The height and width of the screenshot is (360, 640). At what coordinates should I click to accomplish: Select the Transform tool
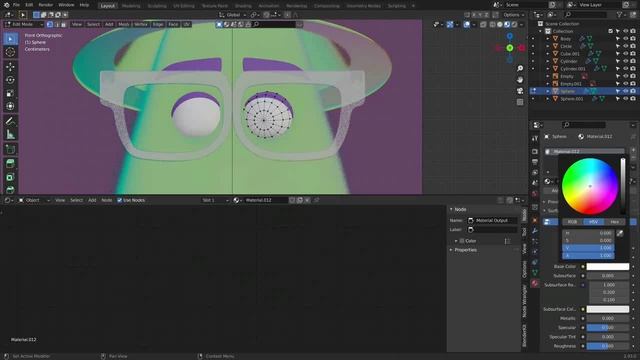(x=10, y=107)
